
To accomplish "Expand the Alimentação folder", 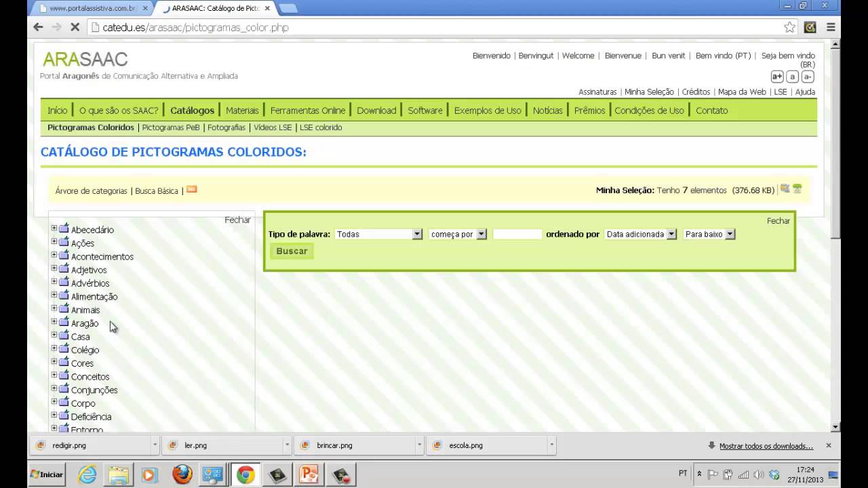I will (54, 295).
